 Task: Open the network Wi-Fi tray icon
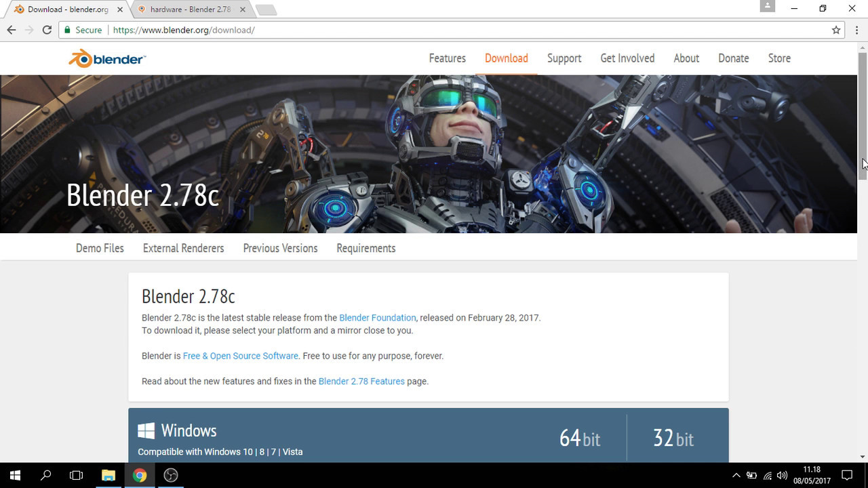click(767, 475)
